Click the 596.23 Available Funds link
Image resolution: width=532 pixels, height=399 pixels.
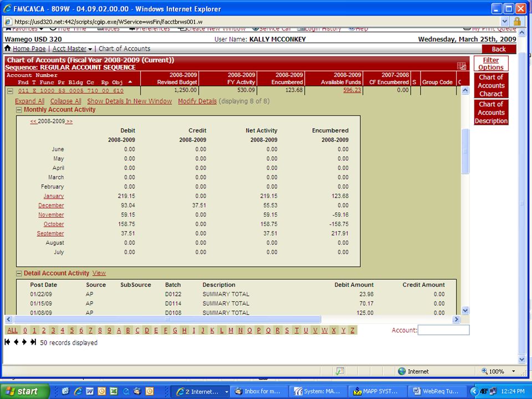coord(352,90)
